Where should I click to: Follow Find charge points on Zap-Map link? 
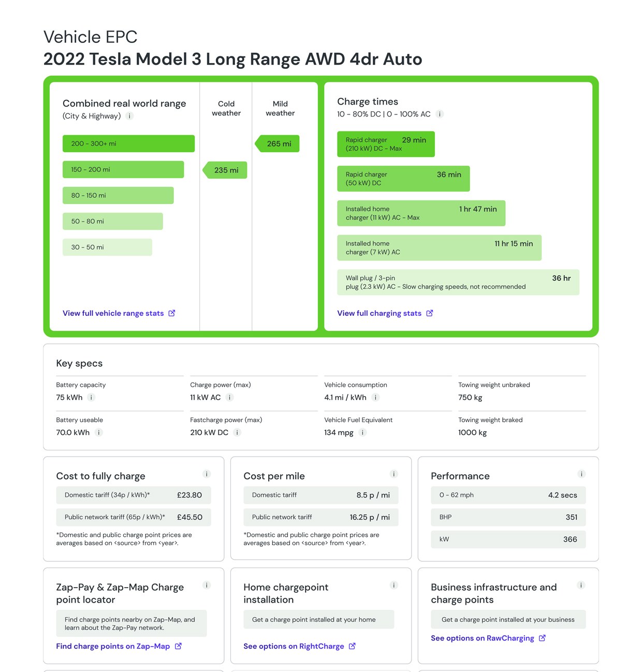tap(113, 646)
